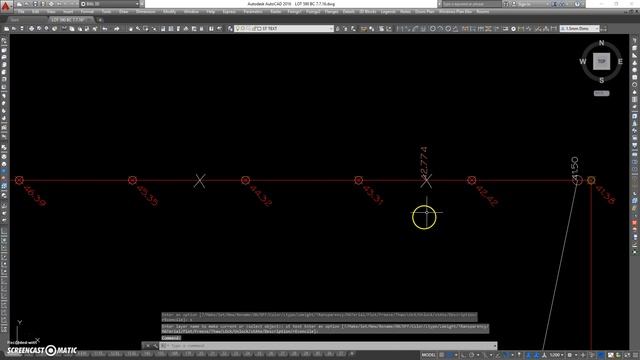Open the Legends menu
Screen dimensions: 640x360
[x=388, y=12]
